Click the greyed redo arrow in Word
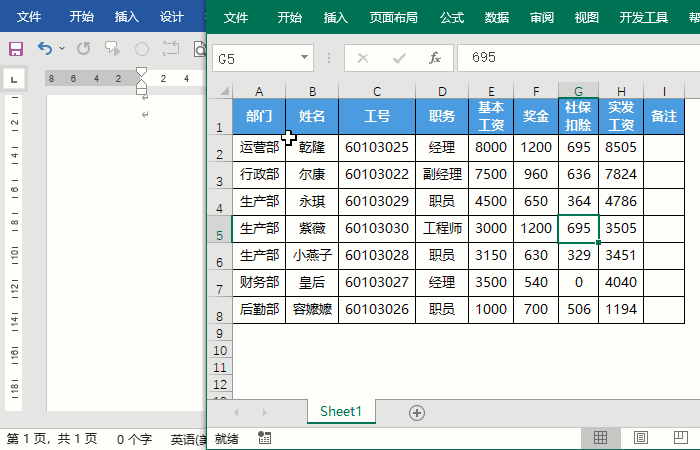 (83, 48)
